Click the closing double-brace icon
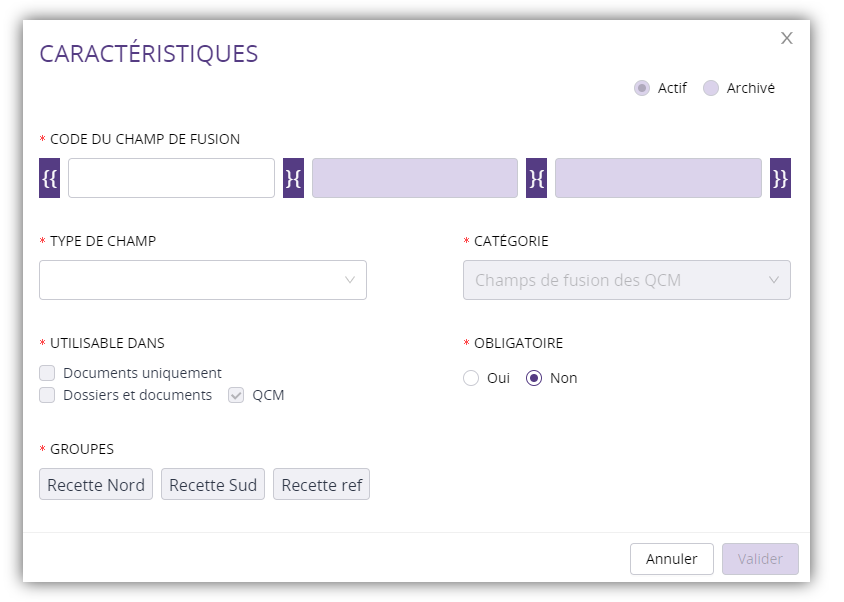 click(780, 178)
